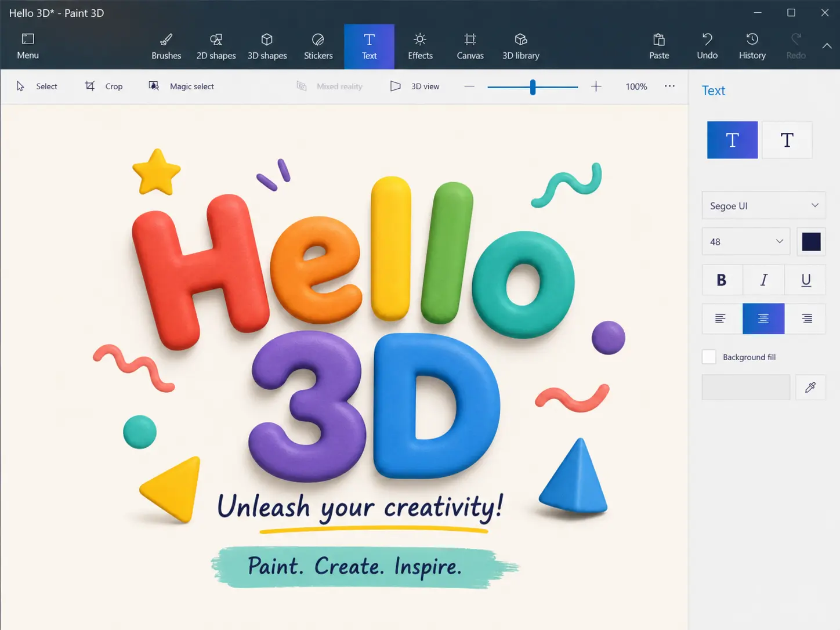The image size is (840, 630).
Task: Toggle bold formatting
Action: [x=722, y=280]
